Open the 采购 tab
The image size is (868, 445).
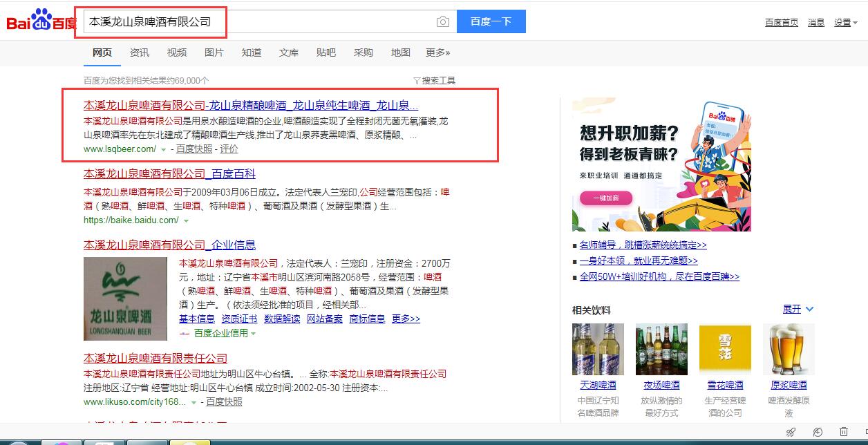click(x=364, y=53)
